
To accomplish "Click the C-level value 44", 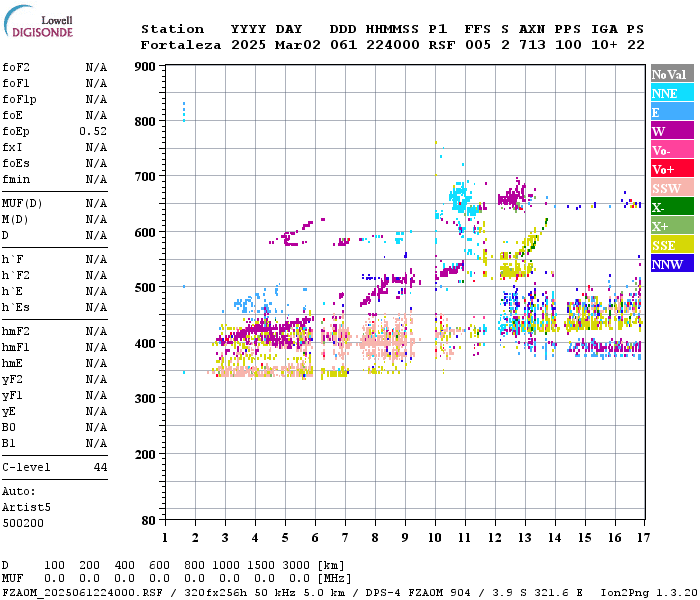I will [x=100, y=467].
